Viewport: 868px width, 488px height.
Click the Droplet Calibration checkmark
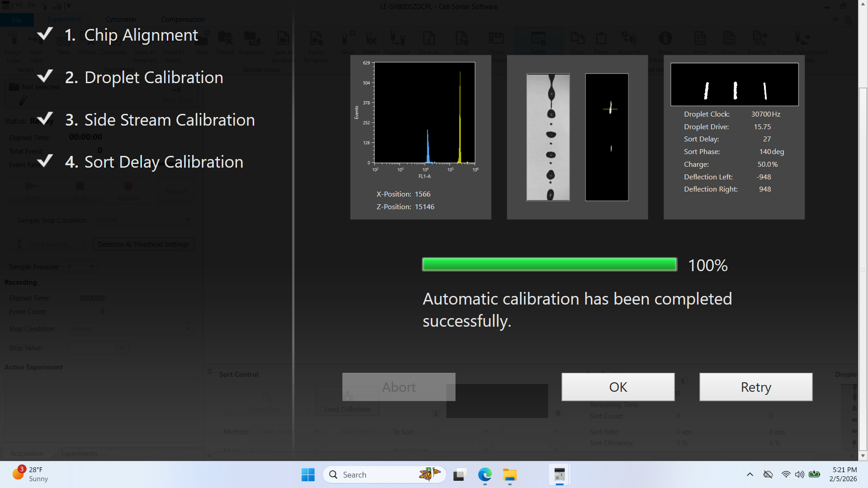(45, 76)
